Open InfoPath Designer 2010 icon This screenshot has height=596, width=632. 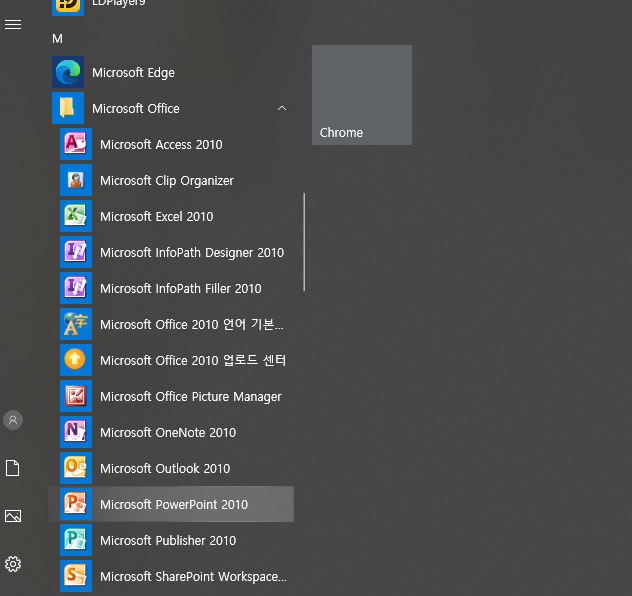[x=76, y=252]
